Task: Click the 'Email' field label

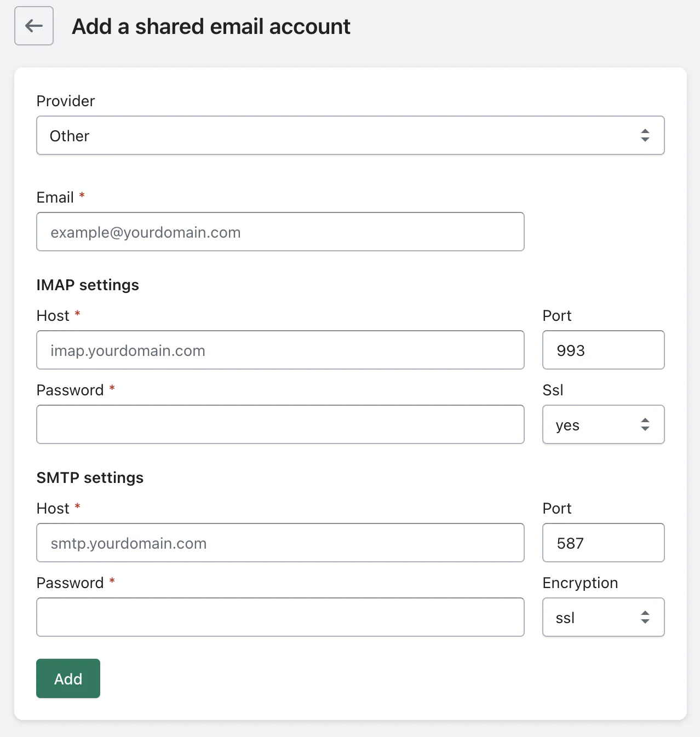Action: click(55, 197)
